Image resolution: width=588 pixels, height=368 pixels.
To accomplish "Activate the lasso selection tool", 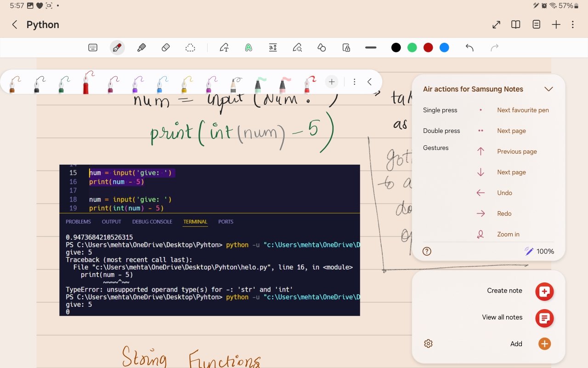I will pos(190,47).
